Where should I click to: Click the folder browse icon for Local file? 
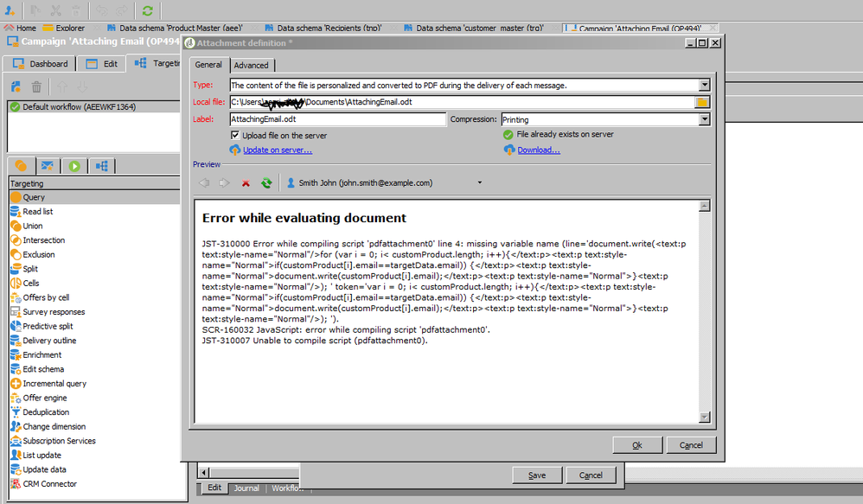702,102
